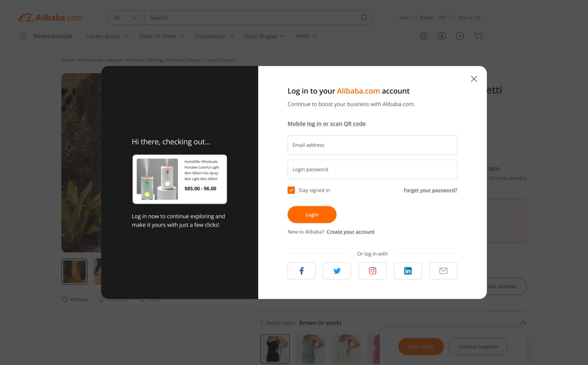Log in with LinkedIn
Image resolution: width=588 pixels, height=365 pixels.
408,271
